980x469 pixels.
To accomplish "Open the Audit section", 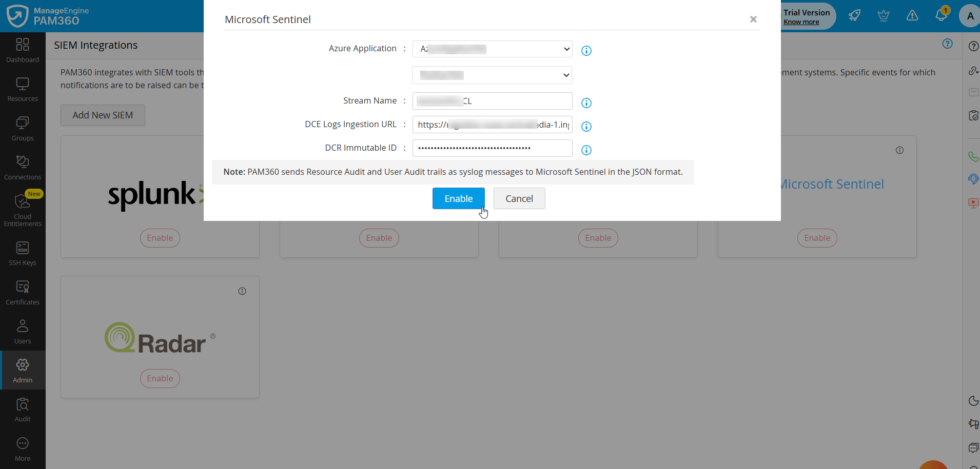I will 23,409.
